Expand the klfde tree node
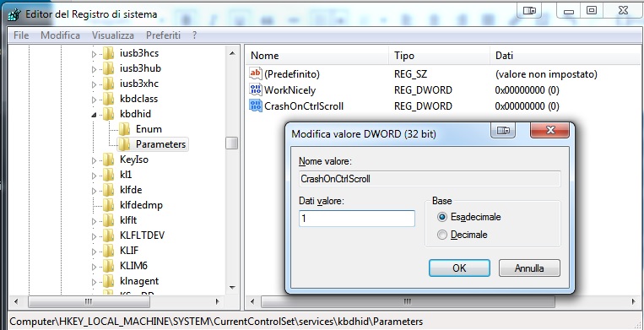The height and width of the screenshot is (330, 644). [x=94, y=191]
